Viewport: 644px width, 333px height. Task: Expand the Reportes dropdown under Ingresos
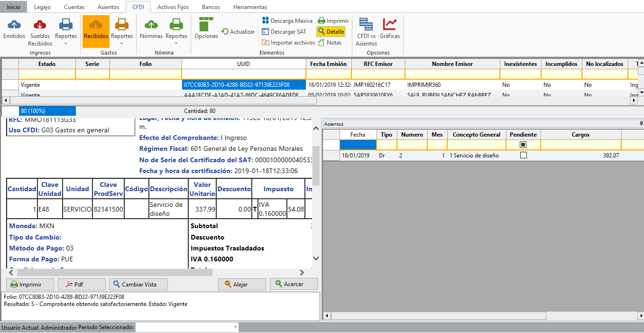tap(65, 43)
